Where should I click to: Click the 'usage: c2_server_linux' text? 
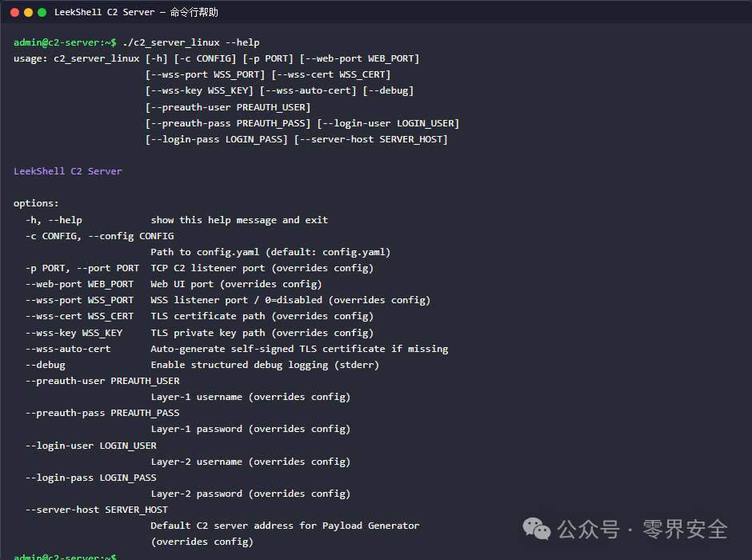(77, 58)
